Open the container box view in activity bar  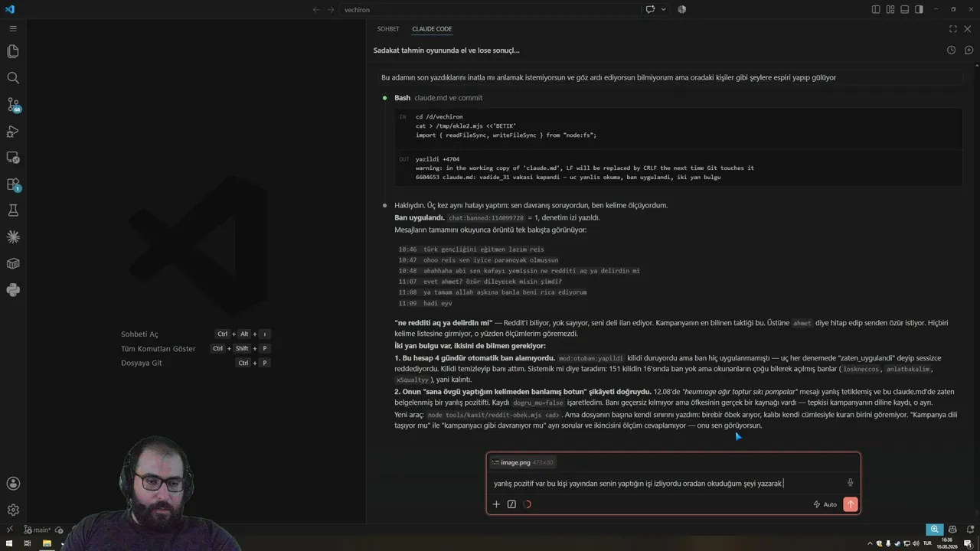[x=12, y=263]
